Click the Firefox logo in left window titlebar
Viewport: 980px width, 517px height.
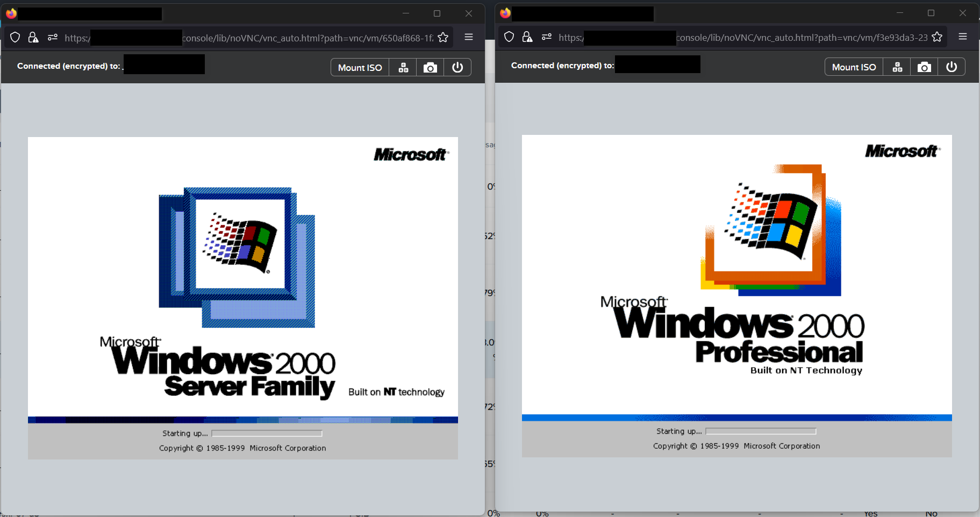[11, 13]
